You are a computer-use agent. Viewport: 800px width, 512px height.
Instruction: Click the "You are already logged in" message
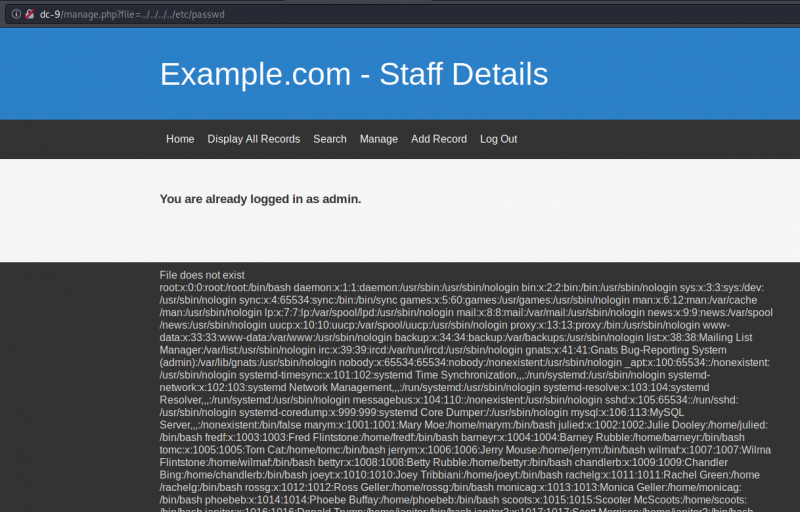click(260, 199)
